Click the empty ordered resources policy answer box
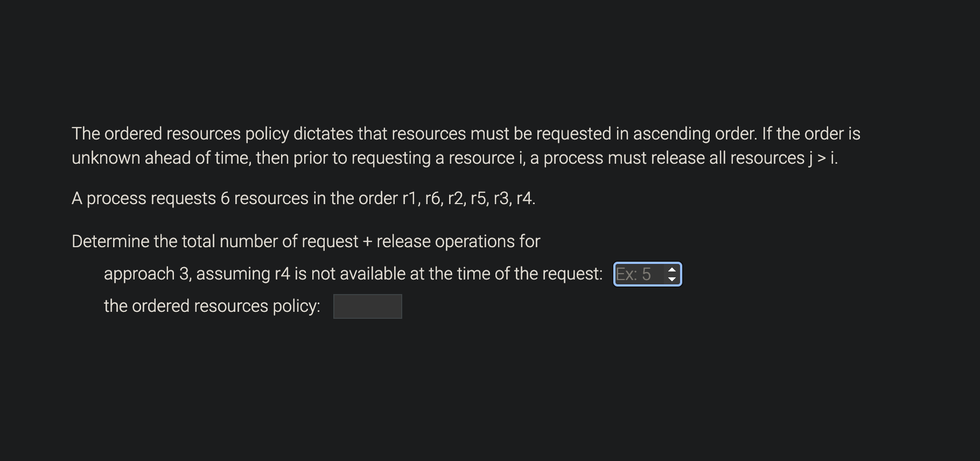The height and width of the screenshot is (461, 980). [367, 306]
